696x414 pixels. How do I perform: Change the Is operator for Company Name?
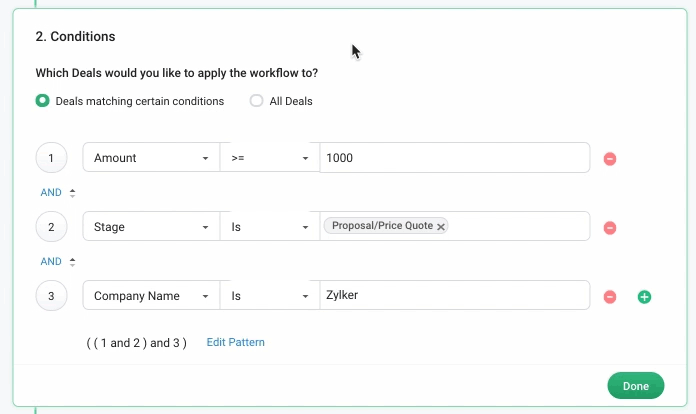[269, 296]
